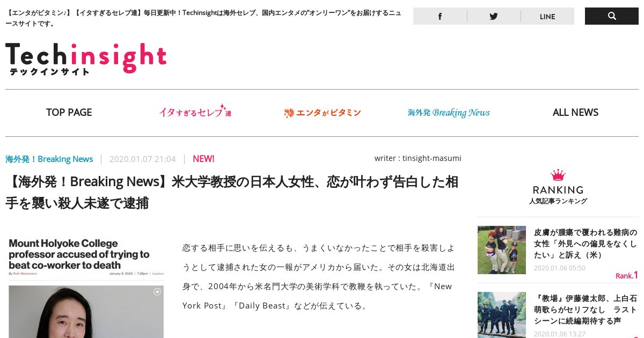Click date 2020.01.06 13:27

pyautogui.click(x=560, y=334)
